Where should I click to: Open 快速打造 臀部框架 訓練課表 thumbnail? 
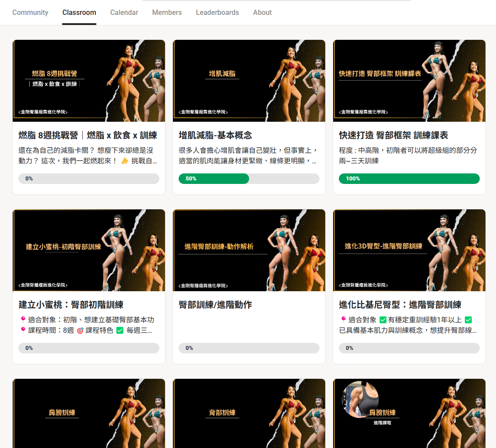(409, 81)
